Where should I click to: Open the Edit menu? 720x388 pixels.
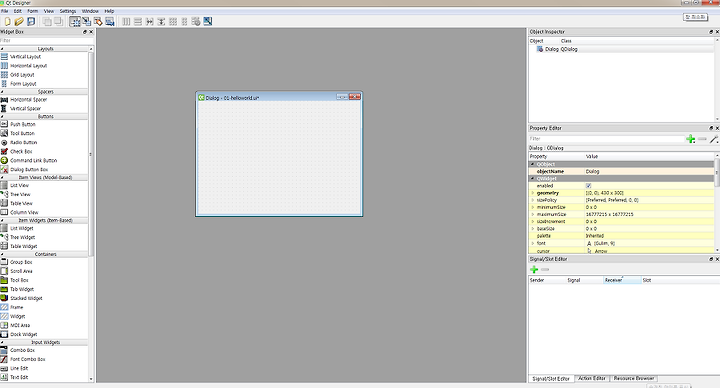17,11
